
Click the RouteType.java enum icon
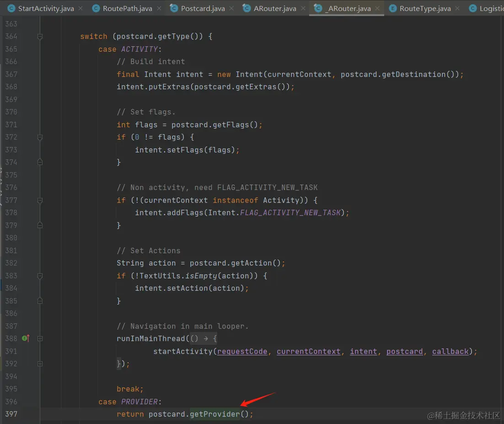pyautogui.click(x=392, y=8)
